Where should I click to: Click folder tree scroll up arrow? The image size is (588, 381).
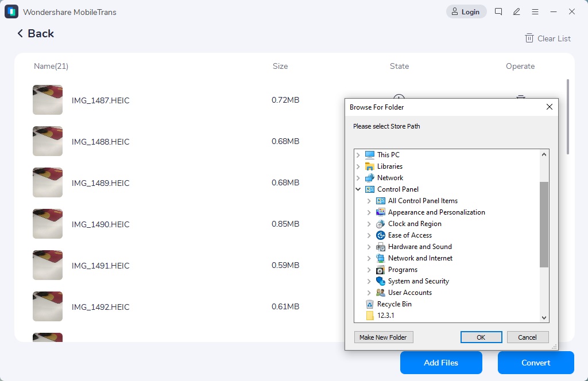click(x=544, y=154)
